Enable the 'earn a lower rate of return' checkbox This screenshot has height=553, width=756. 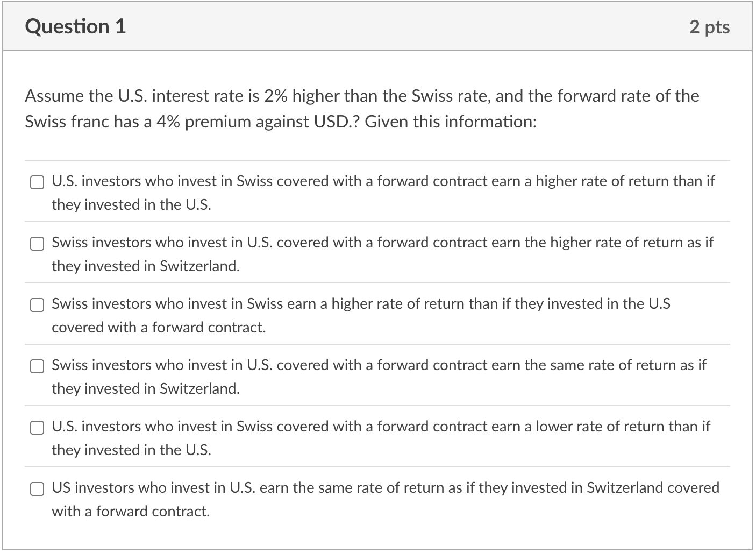37,428
